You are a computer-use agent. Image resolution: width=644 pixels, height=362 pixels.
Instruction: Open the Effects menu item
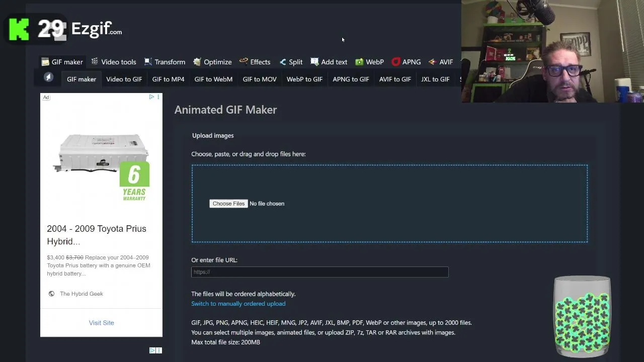point(255,62)
